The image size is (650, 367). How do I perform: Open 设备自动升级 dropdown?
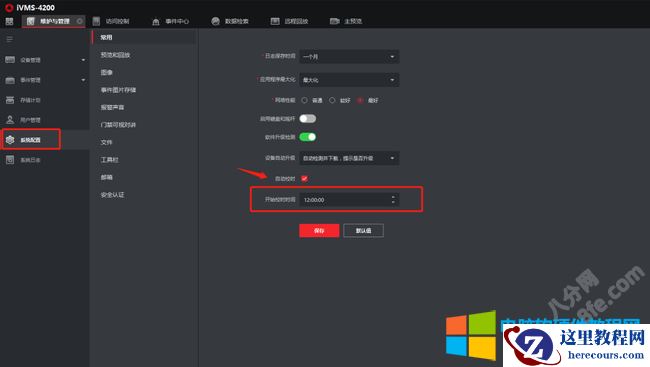[x=349, y=158]
